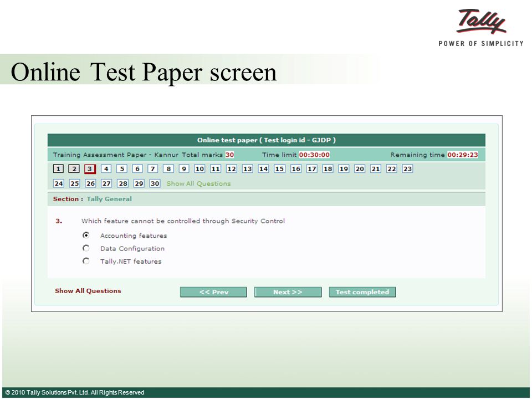Select question 8 box
This screenshot has width=532, height=399.
point(168,168)
